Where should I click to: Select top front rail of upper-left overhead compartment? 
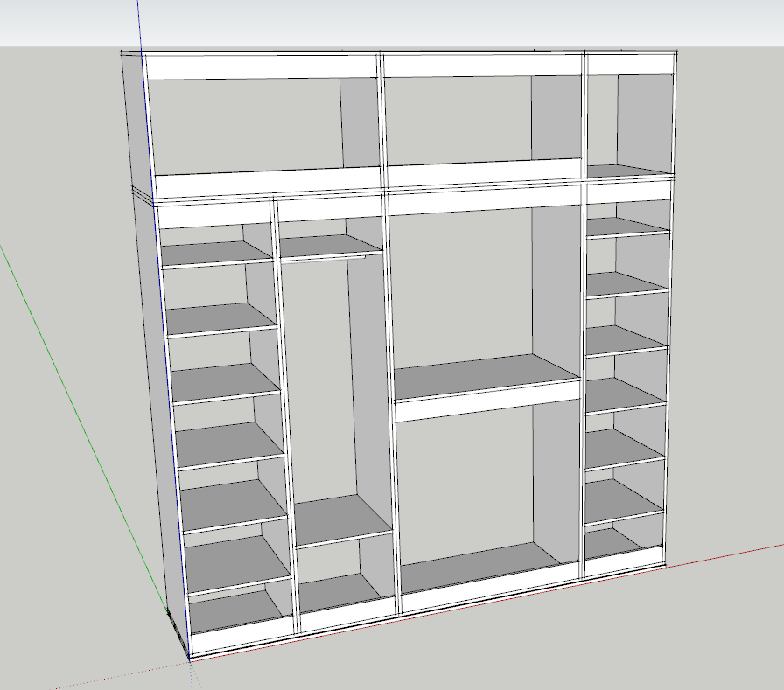click(261, 67)
